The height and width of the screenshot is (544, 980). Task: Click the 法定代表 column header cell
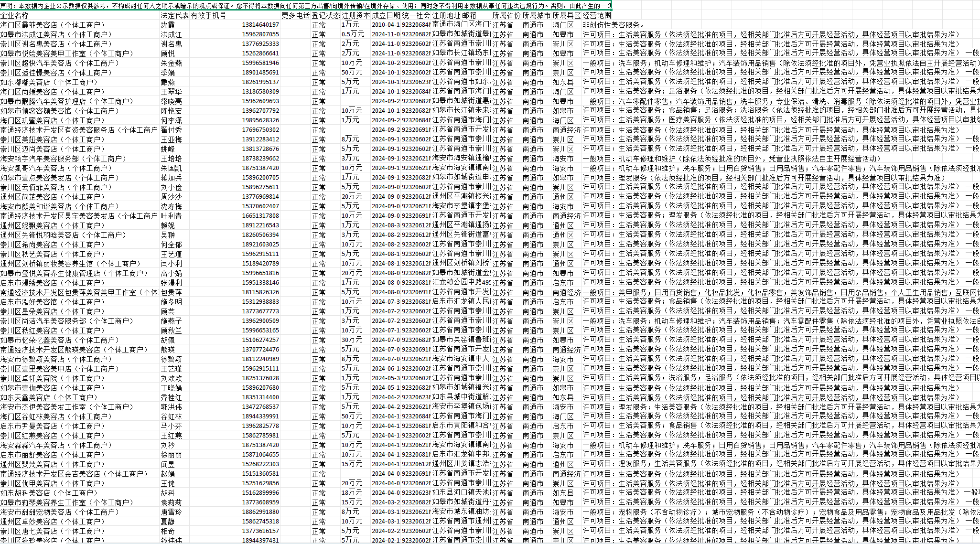[x=174, y=15]
